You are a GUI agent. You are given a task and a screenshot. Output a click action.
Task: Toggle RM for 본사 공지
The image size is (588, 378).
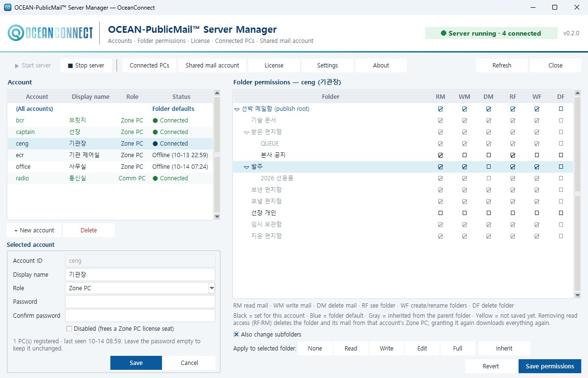[441, 155]
